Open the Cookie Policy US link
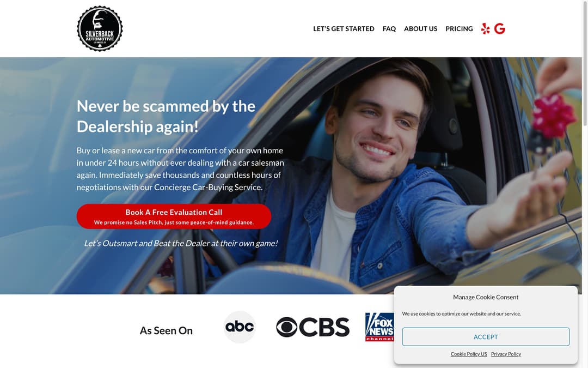Screen dimensions: 588x368 tap(469, 354)
